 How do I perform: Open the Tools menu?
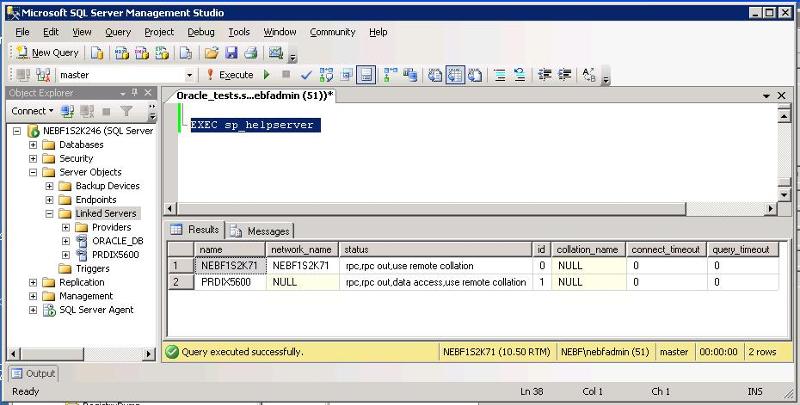tap(239, 32)
